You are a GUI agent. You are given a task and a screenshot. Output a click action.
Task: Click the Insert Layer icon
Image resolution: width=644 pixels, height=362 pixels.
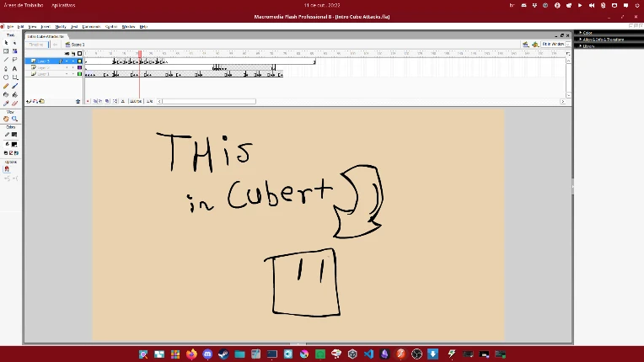coord(29,101)
